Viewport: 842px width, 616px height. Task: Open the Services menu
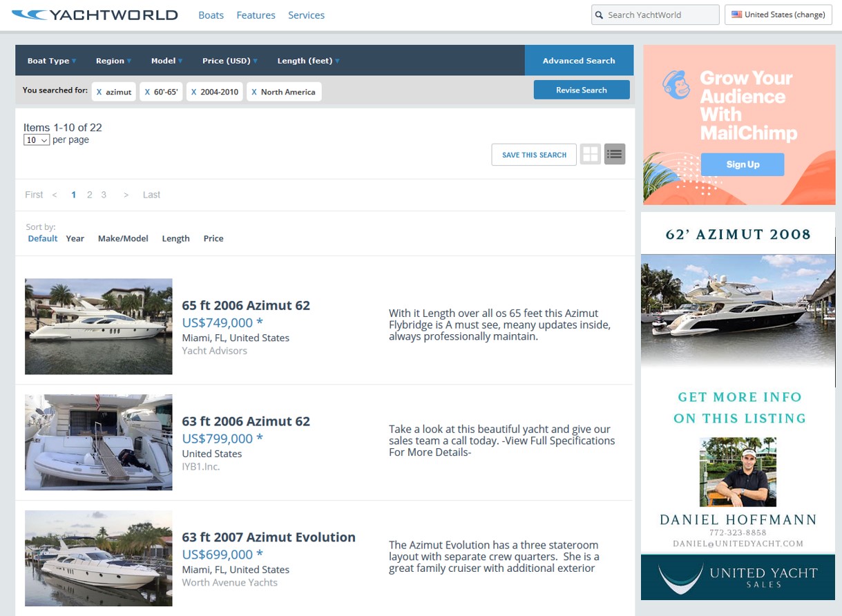click(x=306, y=15)
